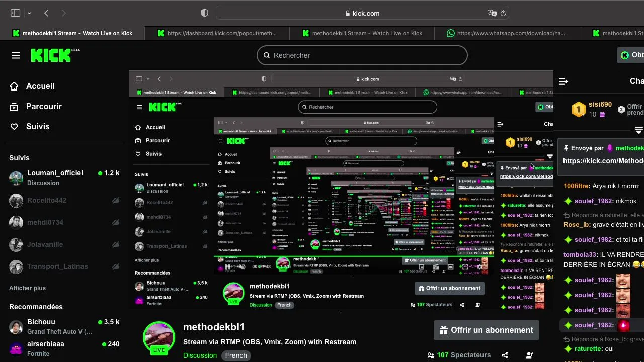
Task: Open the privacy shield icon in toolbar
Action: coord(205,13)
